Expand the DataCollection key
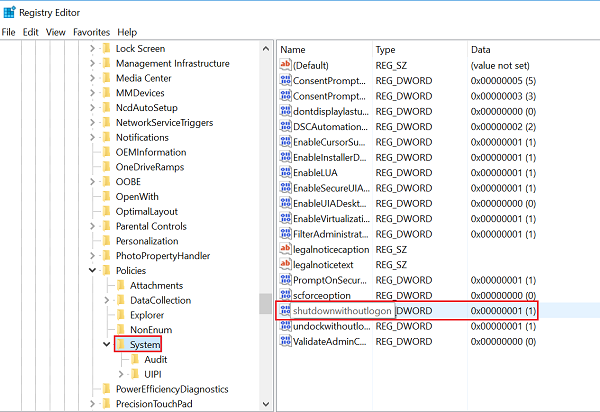The image size is (600, 412). coord(107,300)
